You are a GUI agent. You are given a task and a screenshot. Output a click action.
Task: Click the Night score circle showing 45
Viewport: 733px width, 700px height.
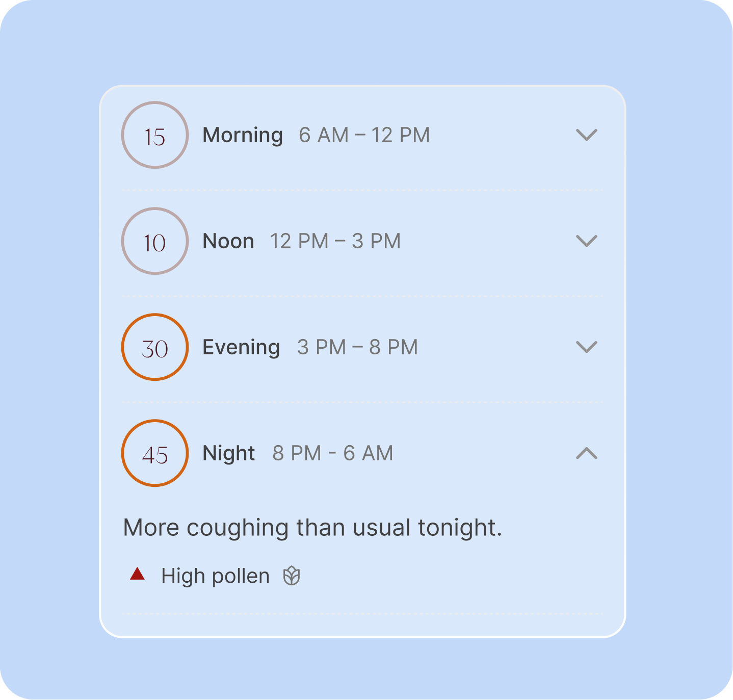coord(155,453)
